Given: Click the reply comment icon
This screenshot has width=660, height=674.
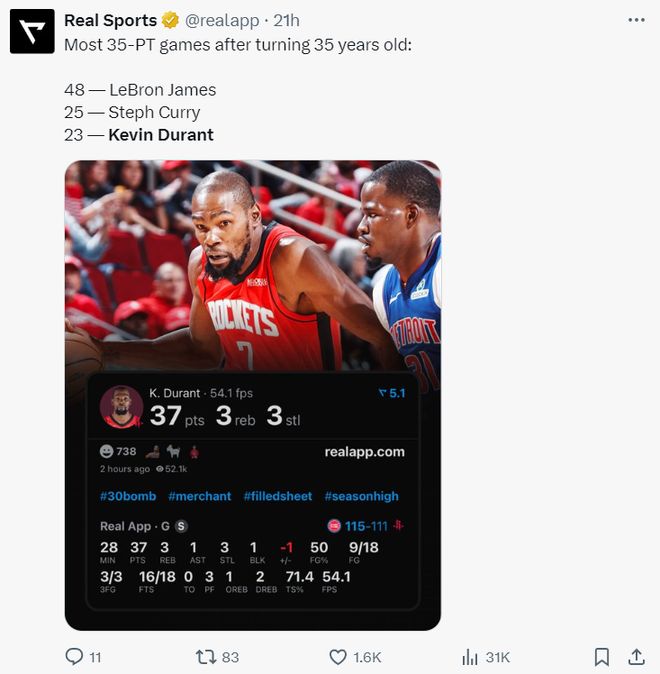Looking at the screenshot, I should [x=74, y=657].
